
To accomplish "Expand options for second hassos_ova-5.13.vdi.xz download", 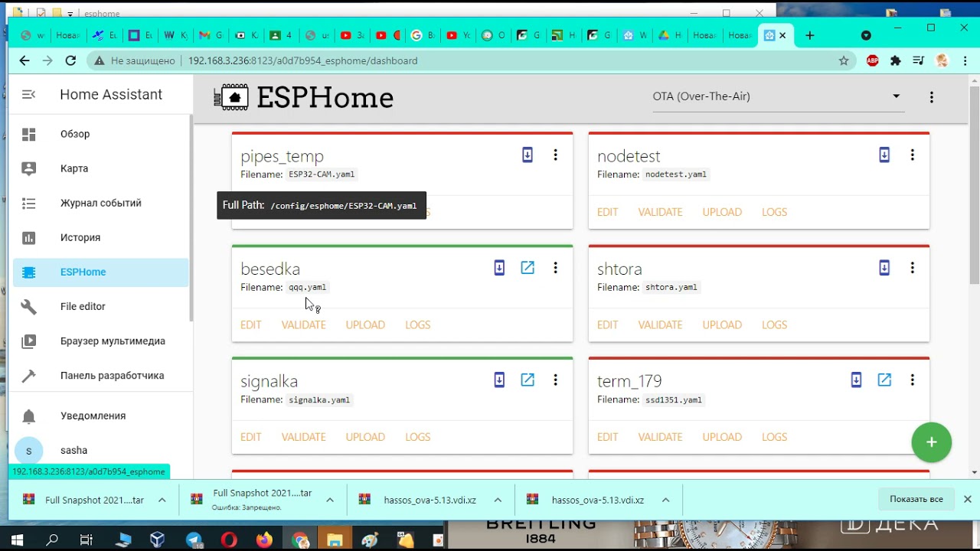I will click(665, 500).
